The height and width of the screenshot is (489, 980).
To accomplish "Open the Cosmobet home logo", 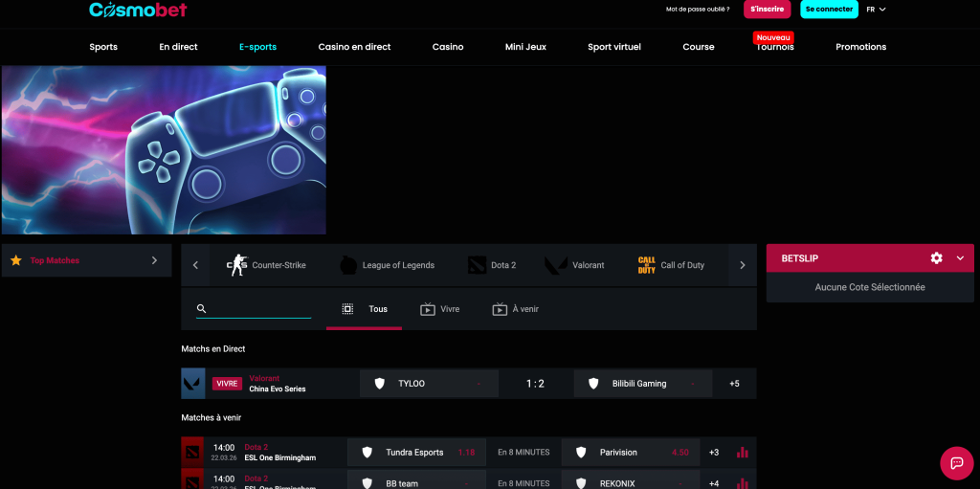I will [x=138, y=10].
